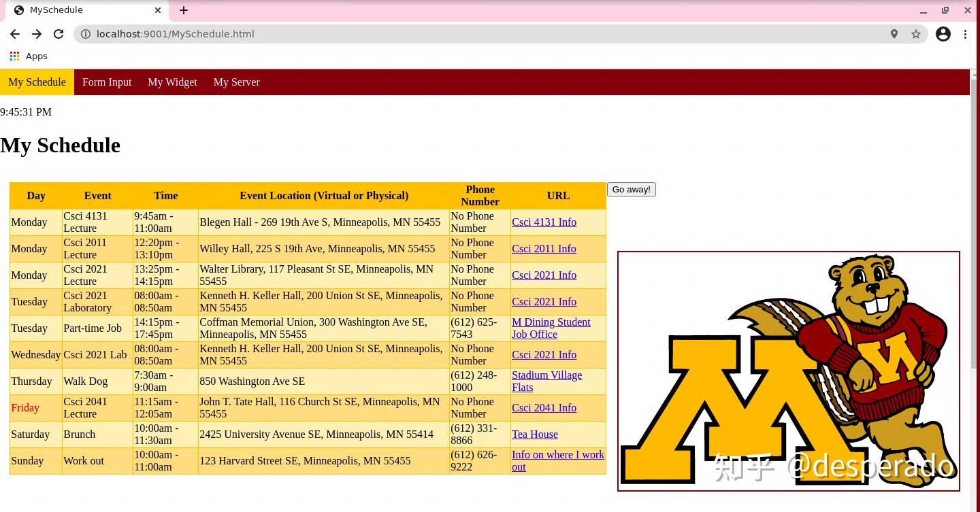Minimize the browser window
Screen dimensions: 980x512
point(924,11)
